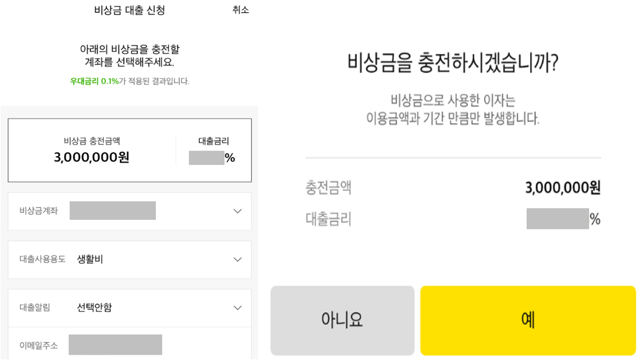This screenshot has width=644, height=364.
Task: Expand the 대출알림 notification dropdown
Action: pyautogui.click(x=128, y=308)
